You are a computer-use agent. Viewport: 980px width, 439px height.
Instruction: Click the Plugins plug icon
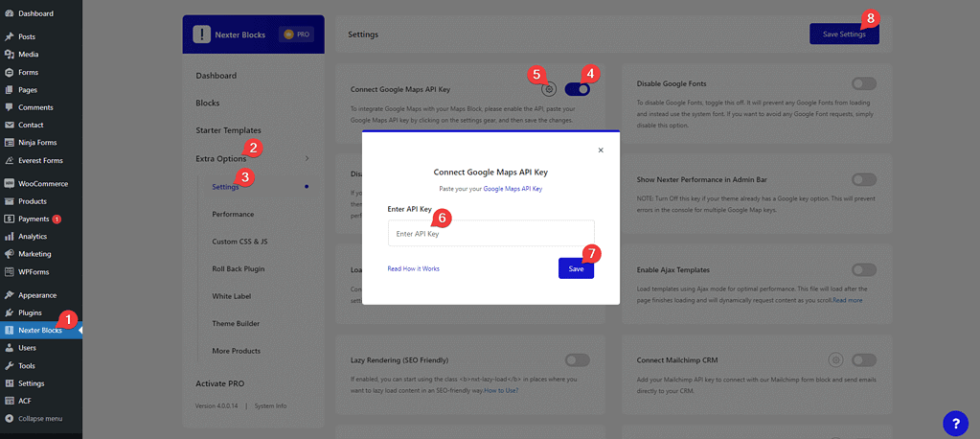pyautogui.click(x=10, y=312)
